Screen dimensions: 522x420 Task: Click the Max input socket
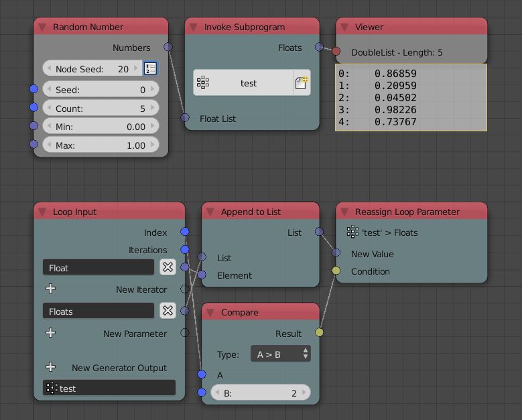point(34,144)
